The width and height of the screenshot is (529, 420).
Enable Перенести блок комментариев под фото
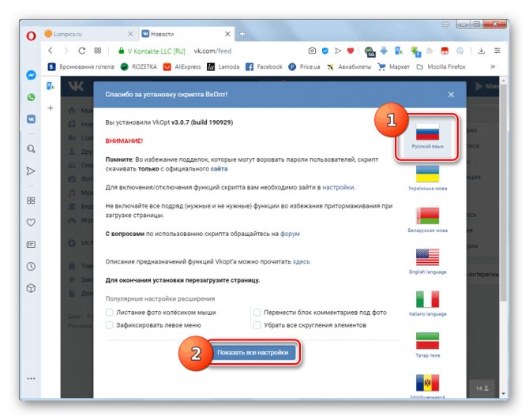(257, 313)
